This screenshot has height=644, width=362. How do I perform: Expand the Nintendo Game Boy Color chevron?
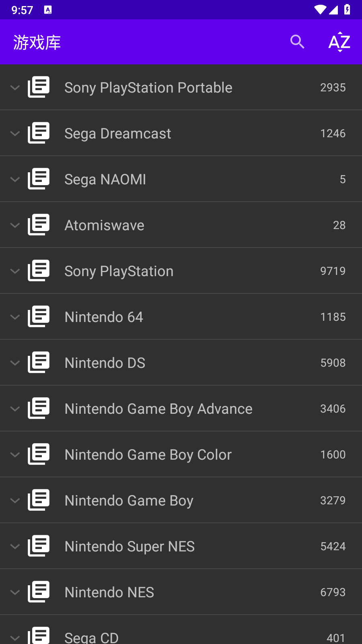[x=15, y=454]
